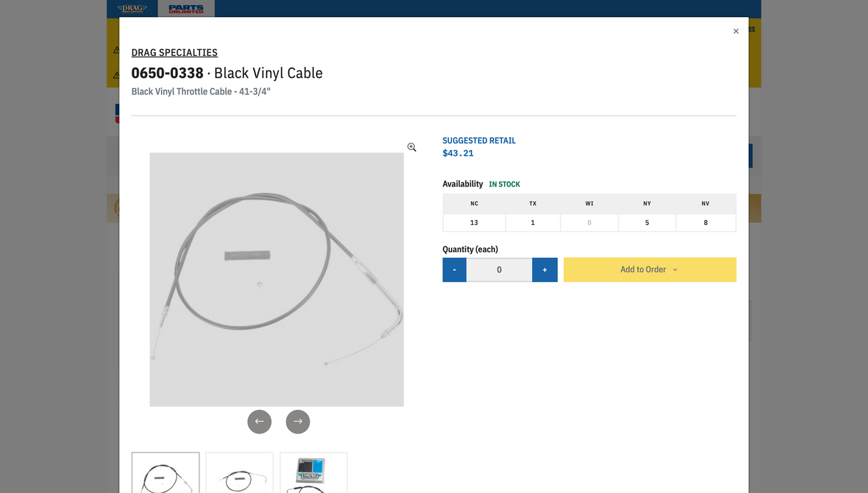Close the product detail modal
The image size is (868, 493).
pos(736,31)
